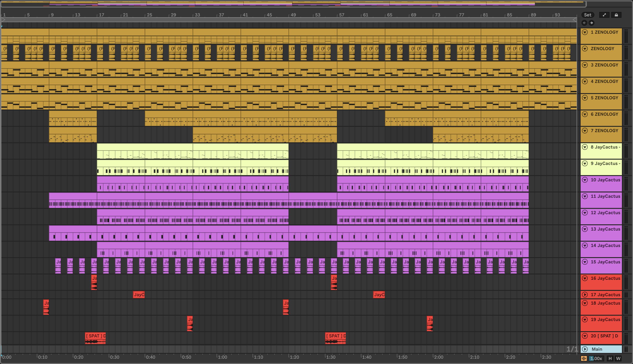633x364 pixels.
Task: Select the first [SPAT] D audio clip
Action: point(95,336)
